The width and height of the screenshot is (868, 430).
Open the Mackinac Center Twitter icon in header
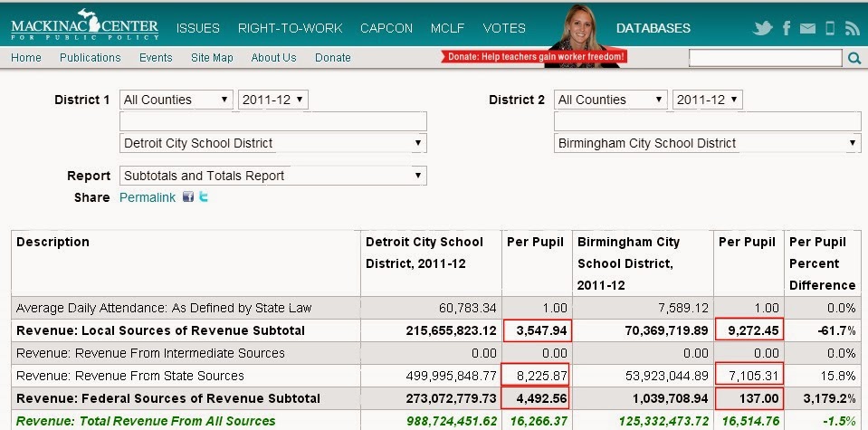762,28
